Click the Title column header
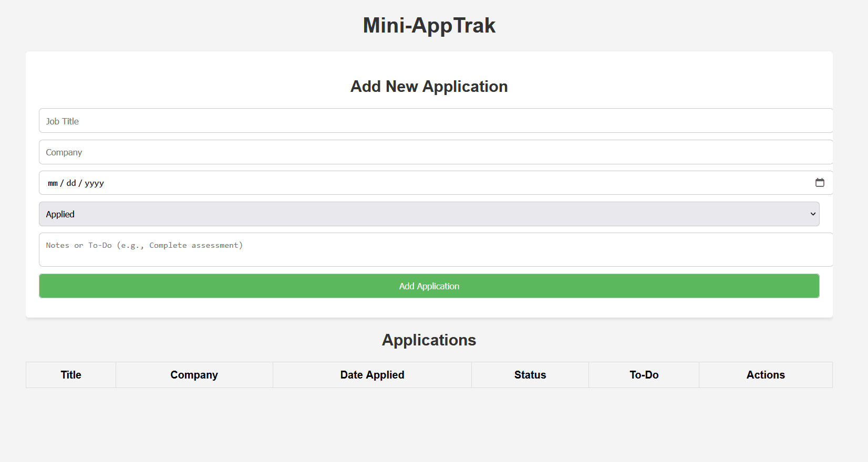Viewport: 868px width, 462px height. click(71, 375)
